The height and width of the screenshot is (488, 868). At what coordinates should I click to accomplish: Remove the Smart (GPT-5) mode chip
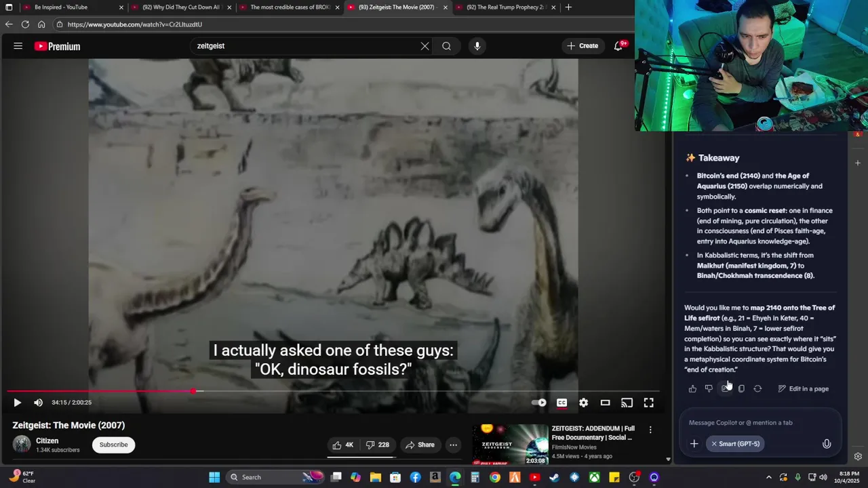714,444
